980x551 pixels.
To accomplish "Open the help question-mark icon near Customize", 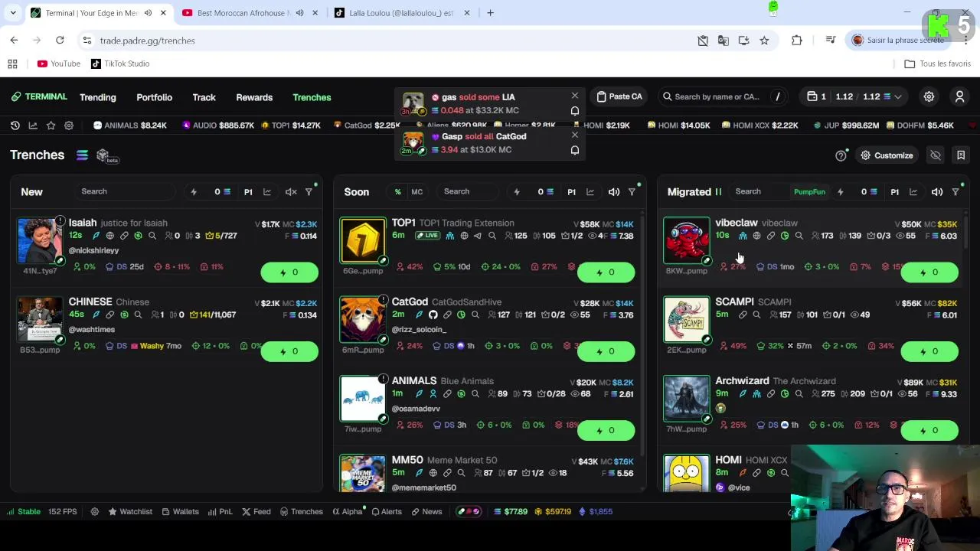I will coord(841,155).
